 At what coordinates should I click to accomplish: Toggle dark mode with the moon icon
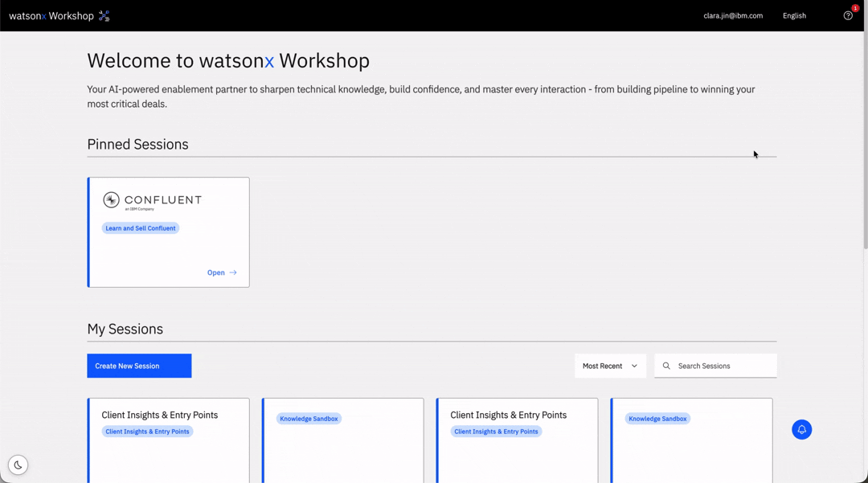[18, 465]
